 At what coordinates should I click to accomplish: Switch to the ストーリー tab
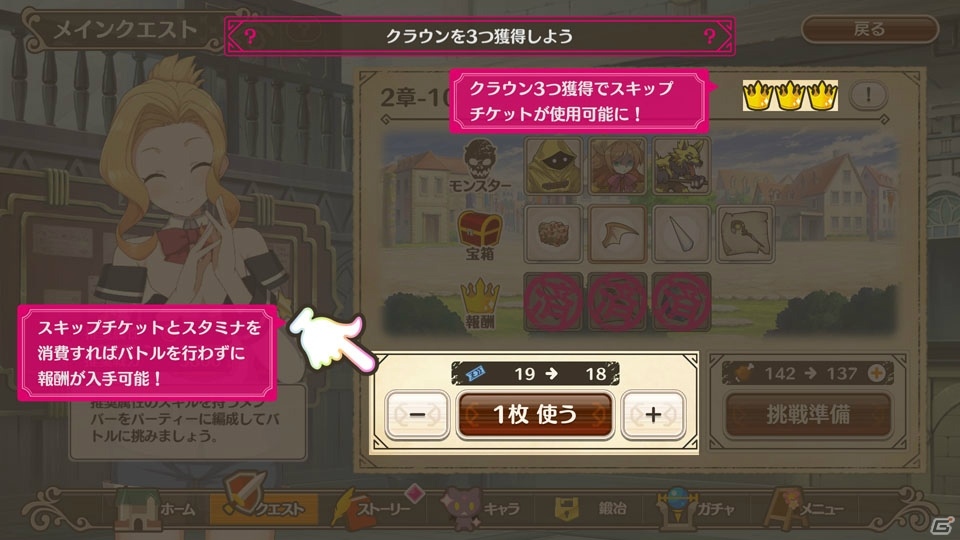[x=373, y=509]
